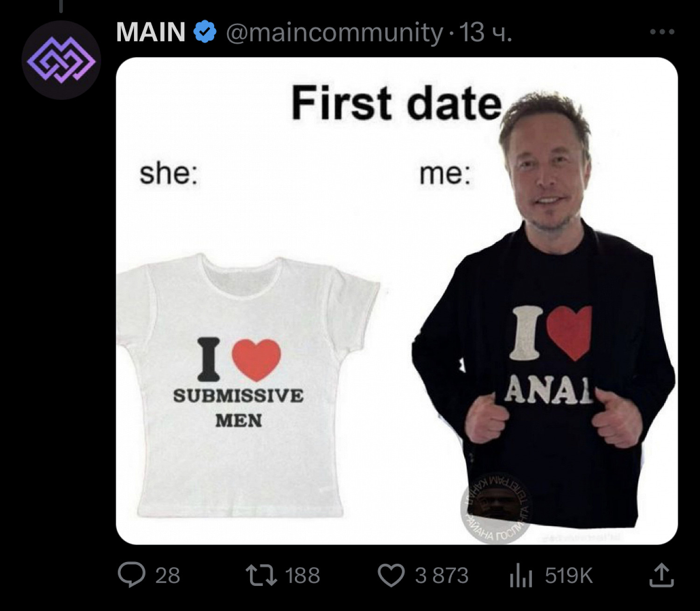Click the 3 873 likes count
700x611 pixels.
(441, 576)
